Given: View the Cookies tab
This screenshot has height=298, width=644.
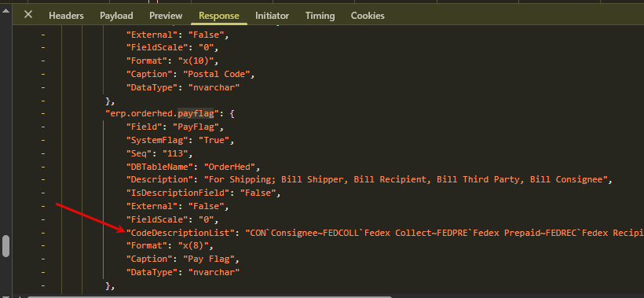Looking at the screenshot, I should 368,16.
